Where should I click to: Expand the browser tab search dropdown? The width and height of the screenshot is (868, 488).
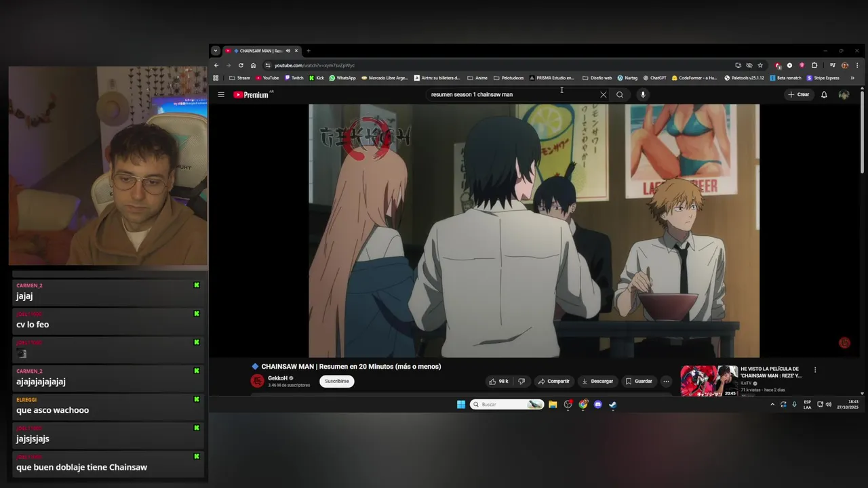pos(216,51)
